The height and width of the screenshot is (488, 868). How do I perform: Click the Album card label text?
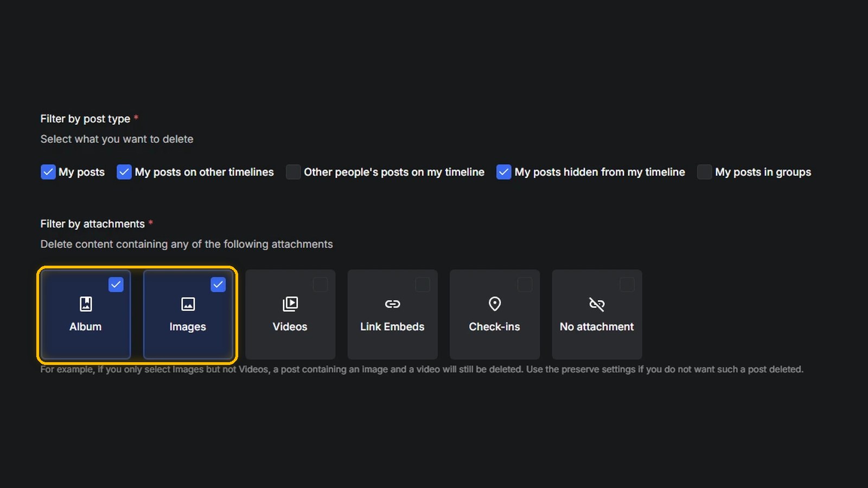(86, 327)
